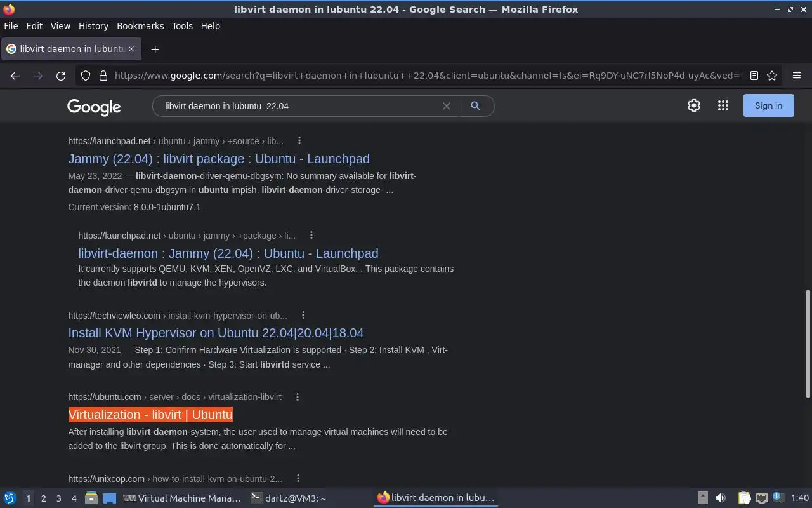Screen dimensions: 812x508
Task: Open Bookmarks menu
Action: pos(140,26)
